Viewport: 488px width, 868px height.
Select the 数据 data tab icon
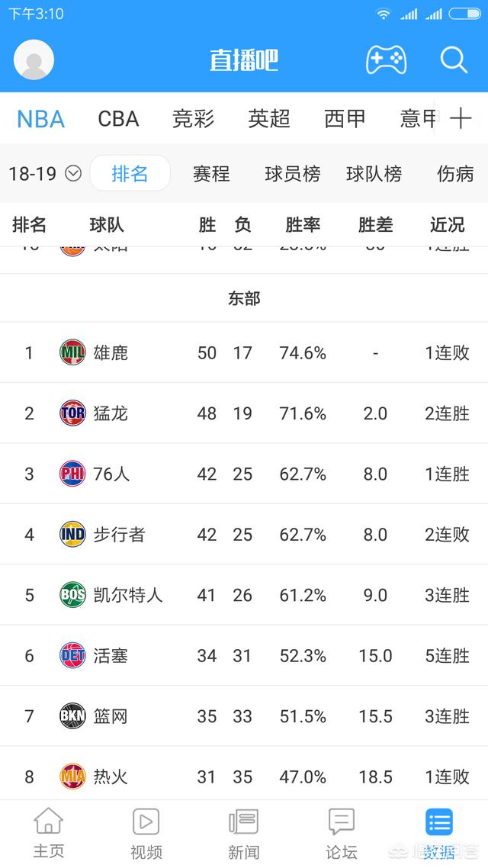coord(439,822)
